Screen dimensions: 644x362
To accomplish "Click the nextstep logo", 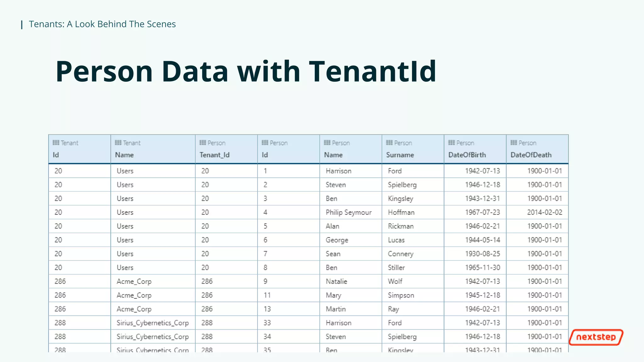I will tap(596, 337).
